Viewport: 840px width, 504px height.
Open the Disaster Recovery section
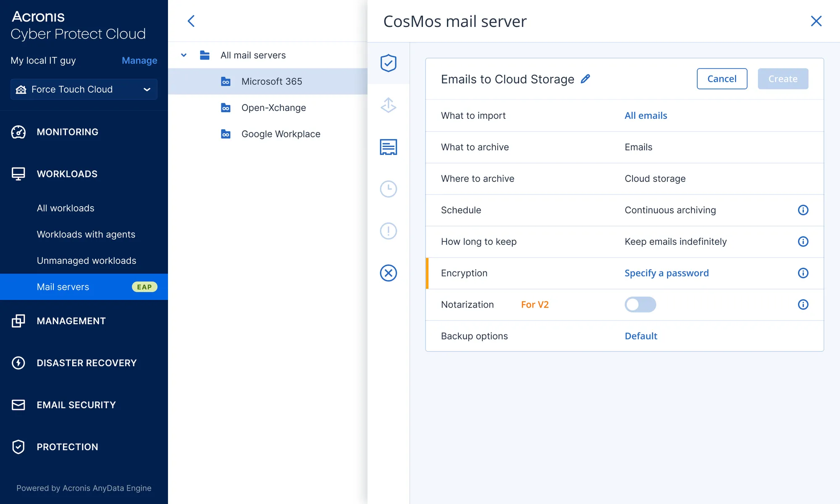[x=87, y=363]
